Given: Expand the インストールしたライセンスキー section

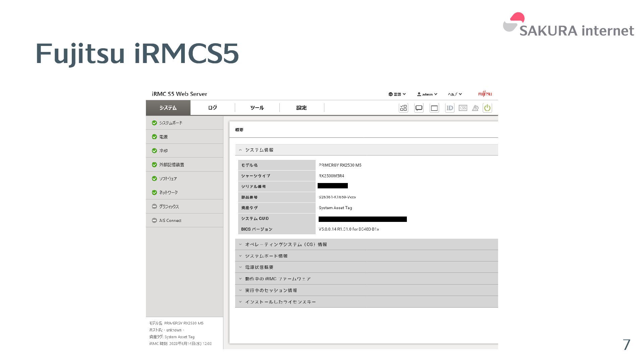Looking at the screenshot, I should [x=280, y=302].
